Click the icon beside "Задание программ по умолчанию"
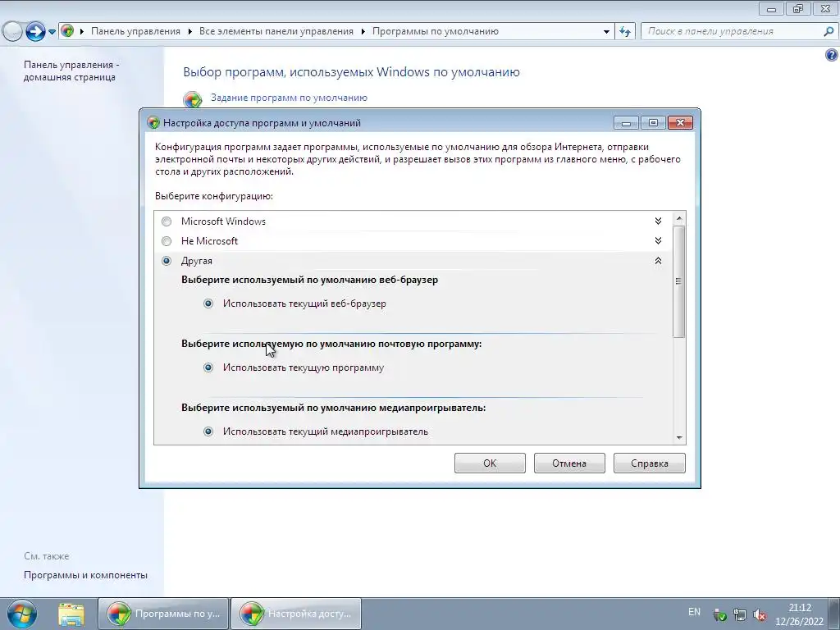Image resolution: width=840 pixels, height=630 pixels. [193, 99]
